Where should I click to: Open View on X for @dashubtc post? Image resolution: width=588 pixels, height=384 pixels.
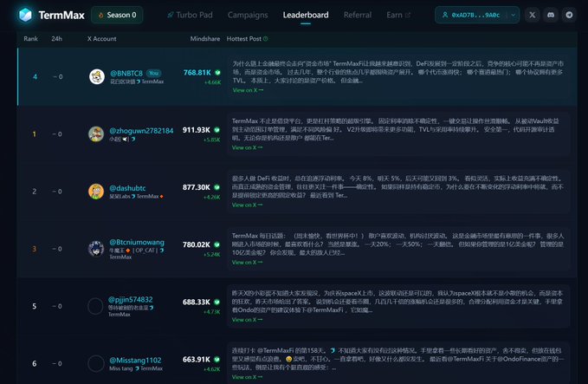247,205
